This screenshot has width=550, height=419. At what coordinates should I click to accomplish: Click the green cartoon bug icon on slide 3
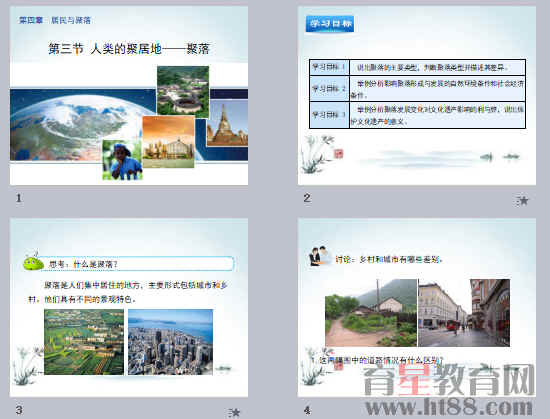click(x=33, y=262)
